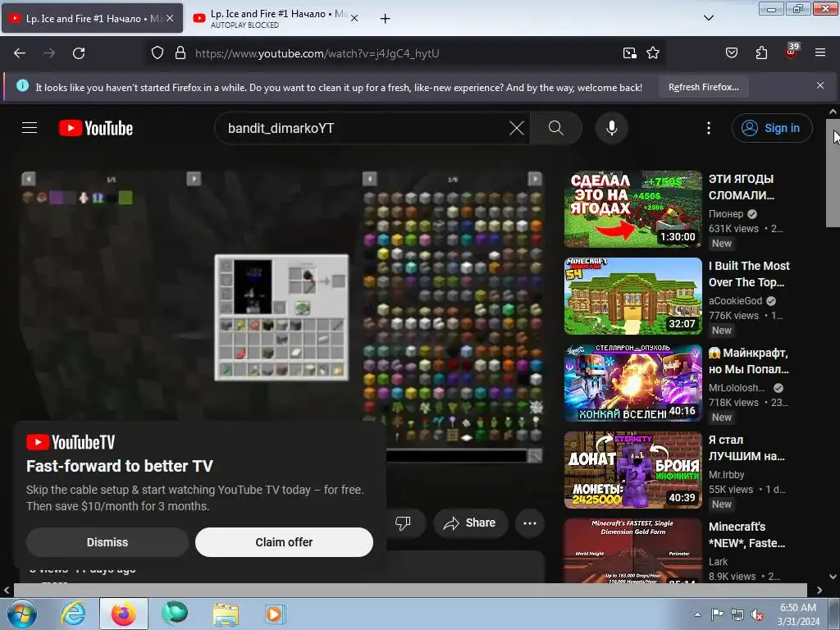
Task: Dismiss the Firefox refresh notification bar
Action: 820,85
